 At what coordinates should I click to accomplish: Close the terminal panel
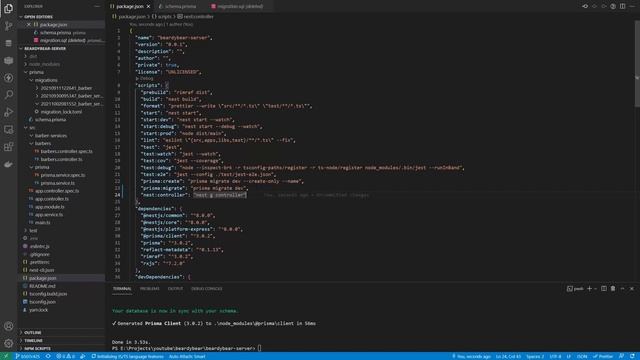point(632,289)
